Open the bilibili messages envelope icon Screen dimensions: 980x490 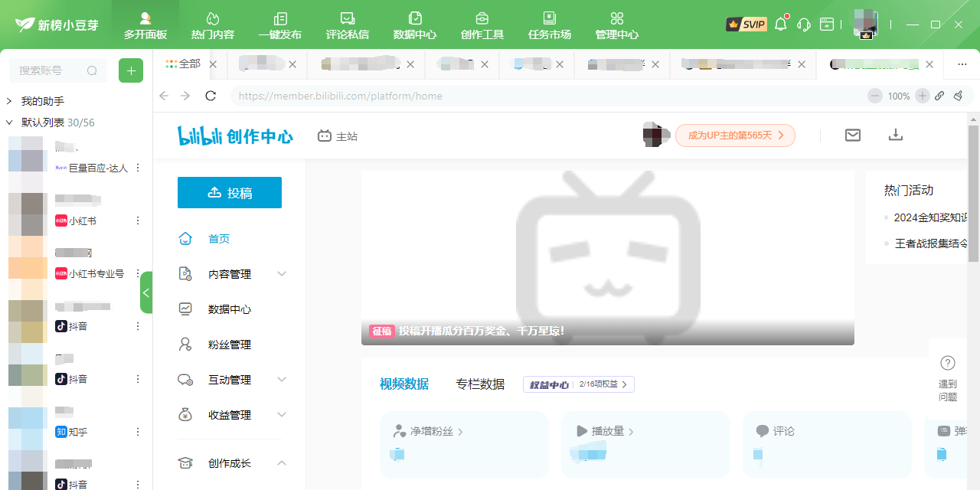point(853,136)
